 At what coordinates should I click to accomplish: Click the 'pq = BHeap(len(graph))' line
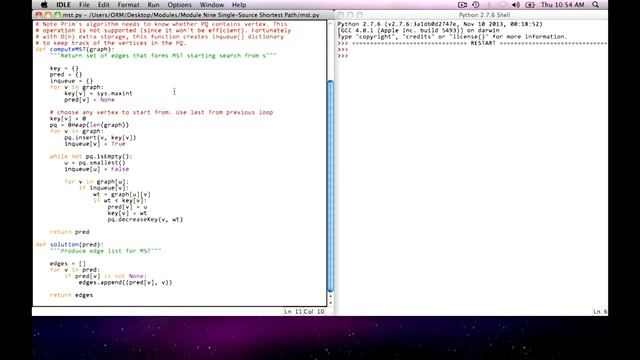[x=89, y=125]
